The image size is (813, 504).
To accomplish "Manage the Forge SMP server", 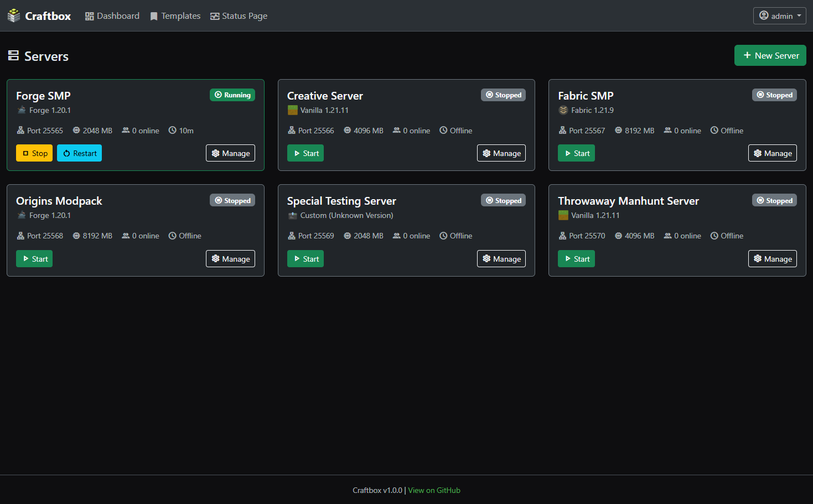I will pyautogui.click(x=230, y=153).
